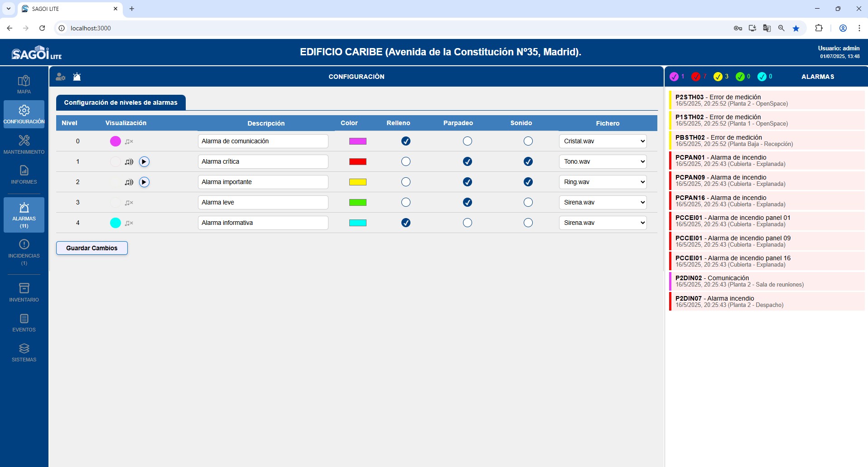
Task: Pick the green color swatch for Alarma leve
Action: 357,203
